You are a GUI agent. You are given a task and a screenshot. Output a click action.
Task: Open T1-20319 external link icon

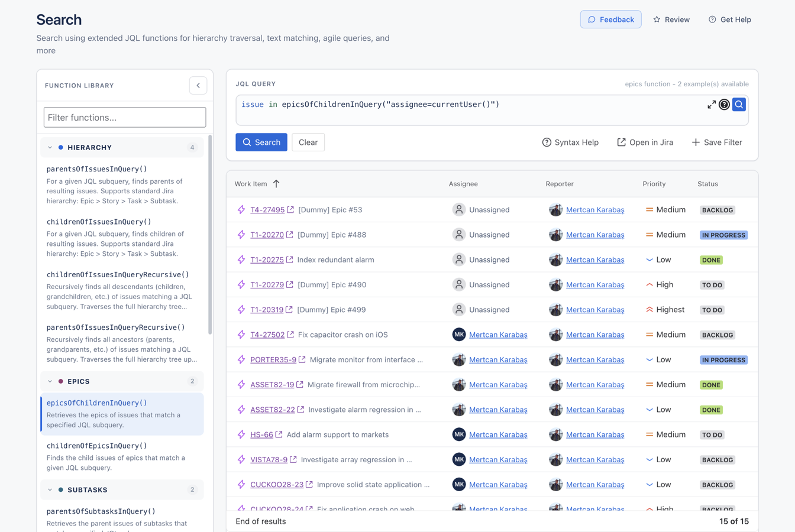(x=289, y=310)
